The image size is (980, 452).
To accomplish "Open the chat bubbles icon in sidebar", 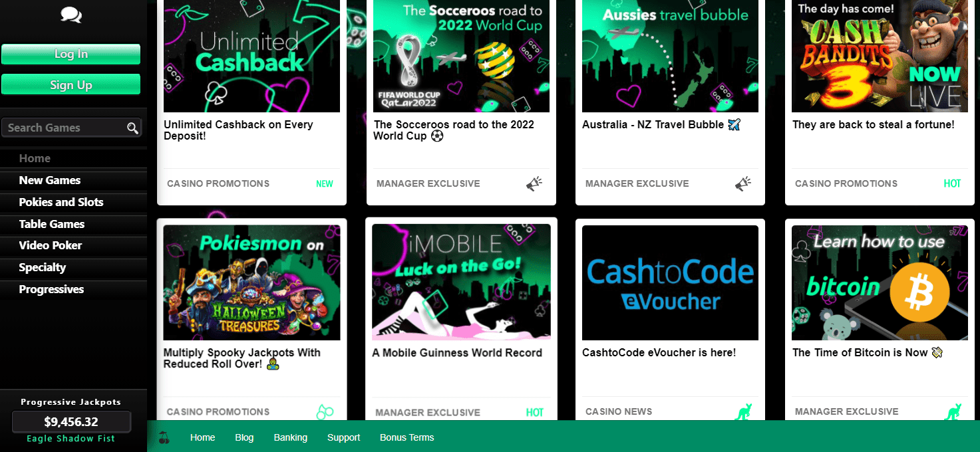I will [x=71, y=14].
